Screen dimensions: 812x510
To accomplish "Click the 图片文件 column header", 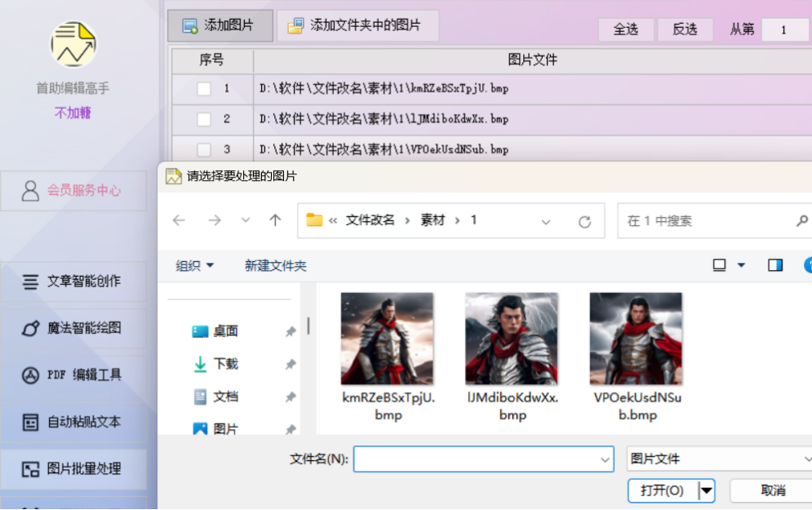I will tap(532, 61).
